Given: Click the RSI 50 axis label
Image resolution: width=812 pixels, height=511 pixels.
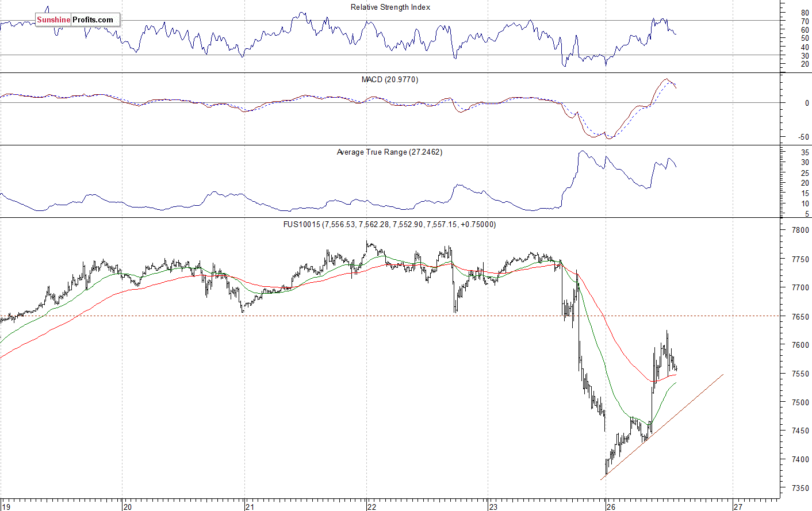Looking at the screenshot, I should (805, 39).
